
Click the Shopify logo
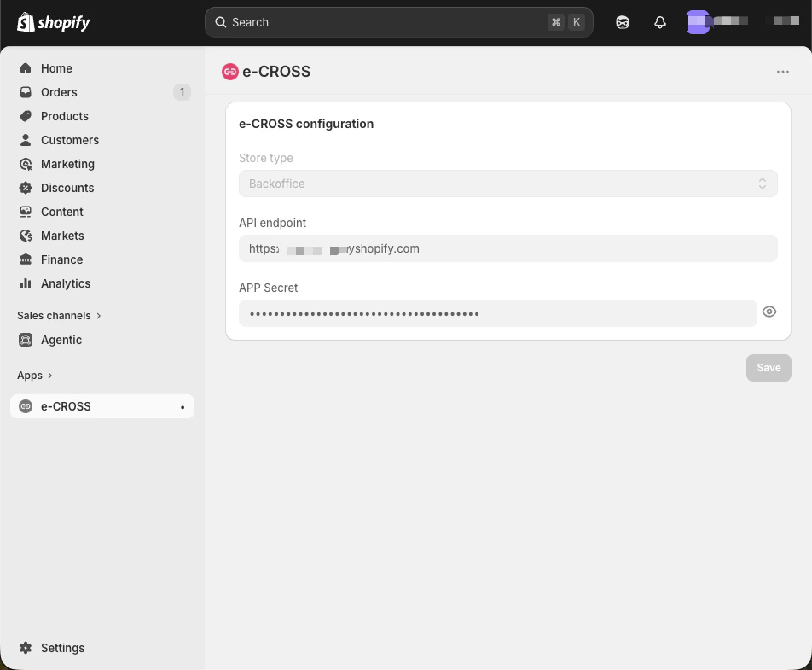click(54, 22)
